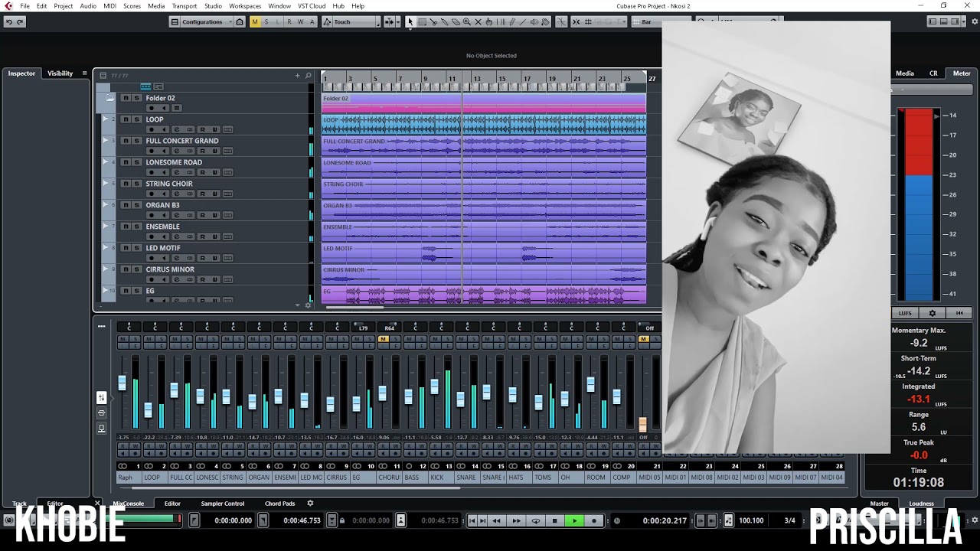Switch to the Chord Pads tab

[x=279, y=504]
